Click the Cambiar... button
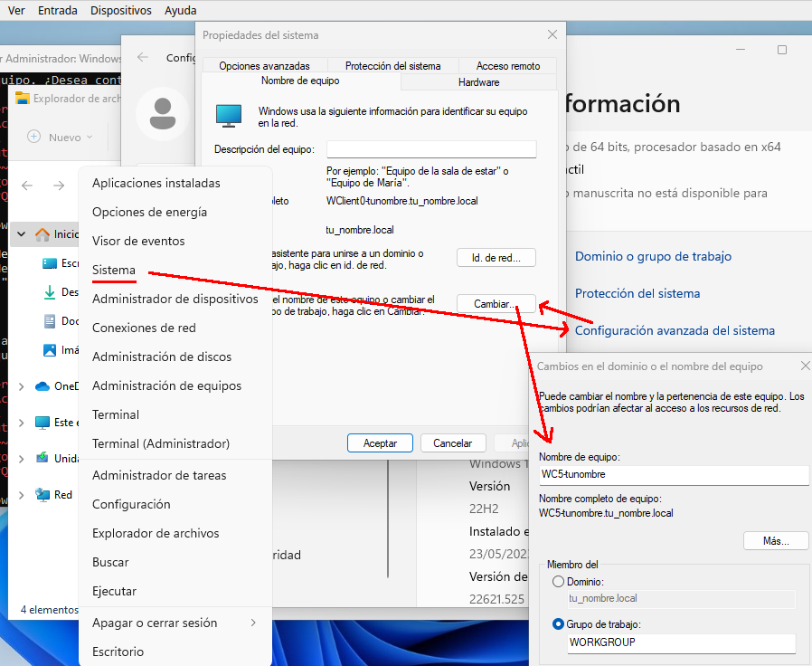 click(x=496, y=304)
